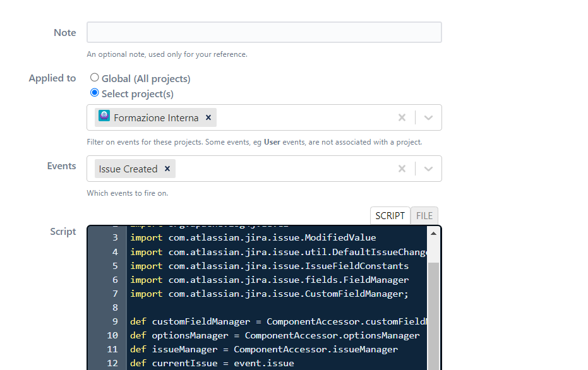
Task: Click the Issue Created tag label
Action: click(128, 169)
